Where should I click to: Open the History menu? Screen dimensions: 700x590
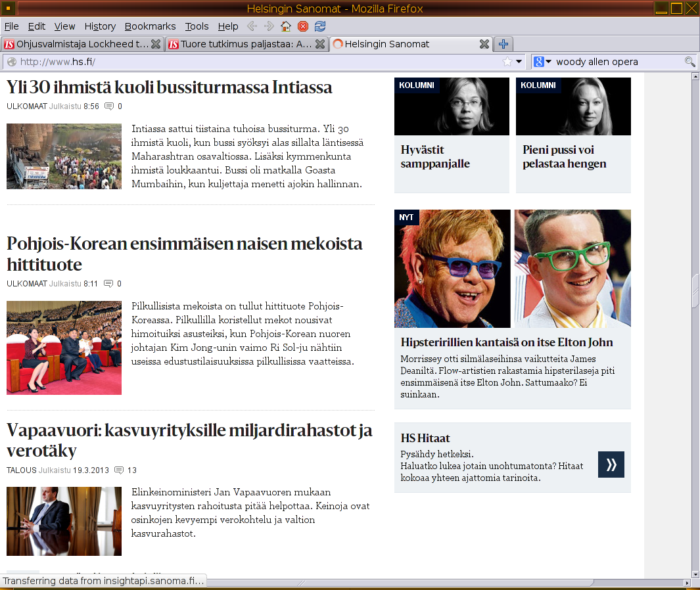pos(100,26)
